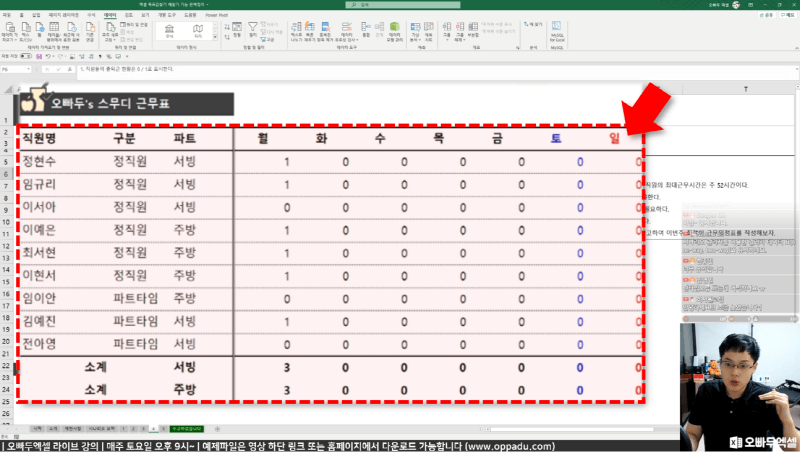This screenshot has height=452, width=800.
Task: Expand the formula bar chevron
Action: click(x=796, y=69)
